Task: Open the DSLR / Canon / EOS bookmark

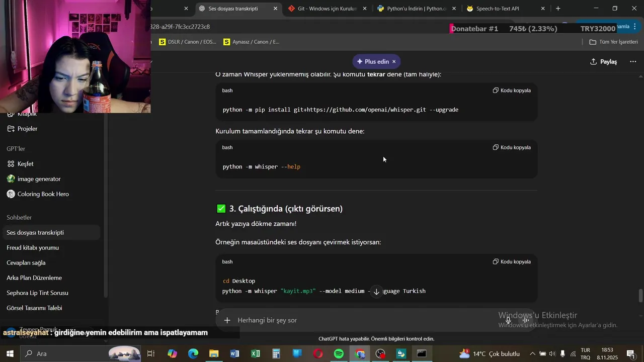Action: tap(187, 42)
